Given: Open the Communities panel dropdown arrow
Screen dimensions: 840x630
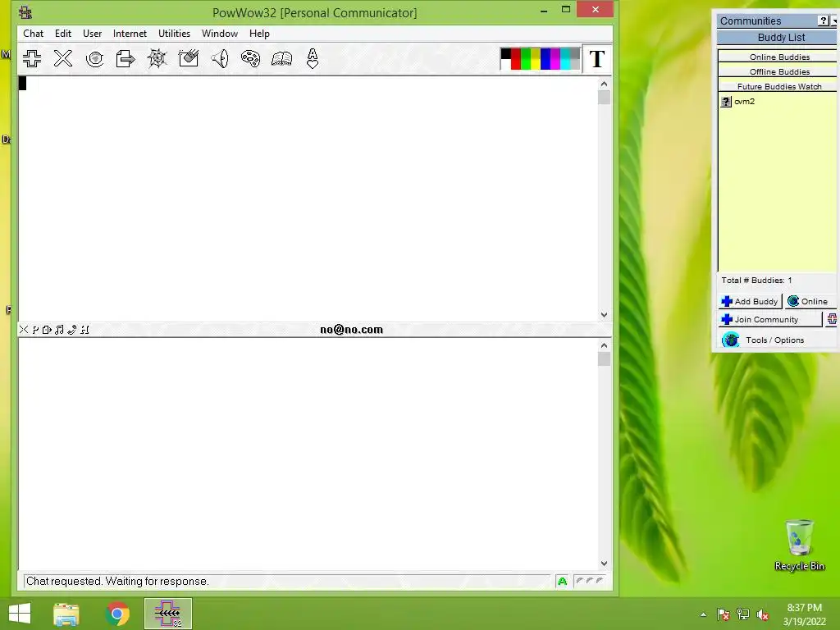Looking at the screenshot, I should 834,21.
